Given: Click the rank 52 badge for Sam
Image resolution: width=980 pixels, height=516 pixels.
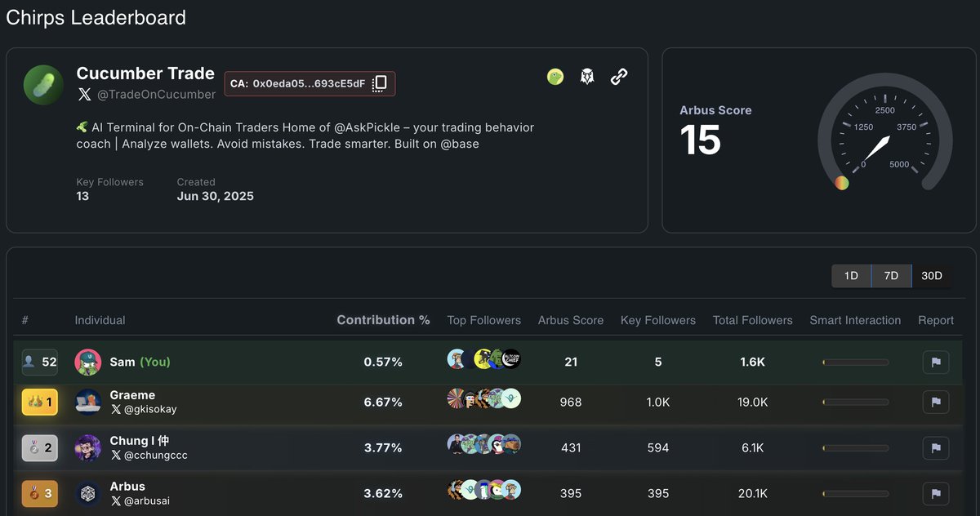Looking at the screenshot, I should [x=40, y=362].
